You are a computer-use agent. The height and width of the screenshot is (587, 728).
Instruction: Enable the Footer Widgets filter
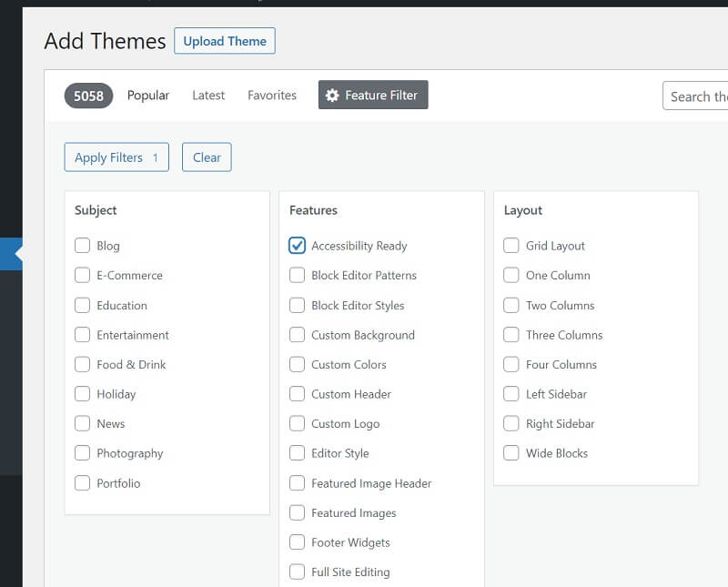[298, 542]
